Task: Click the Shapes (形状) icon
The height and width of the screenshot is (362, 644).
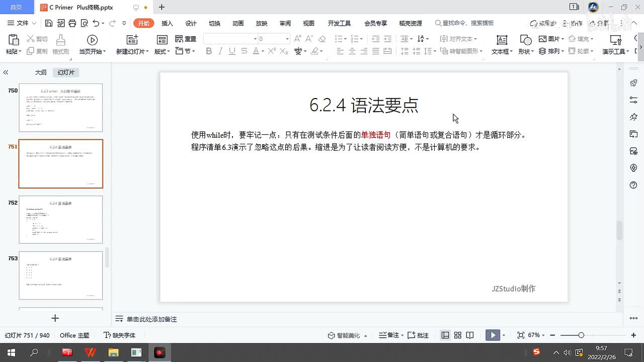Action: click(x=525, y=40)
